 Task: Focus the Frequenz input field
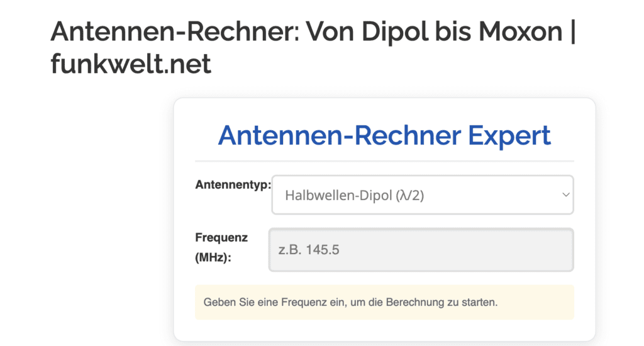pos(421,250)
